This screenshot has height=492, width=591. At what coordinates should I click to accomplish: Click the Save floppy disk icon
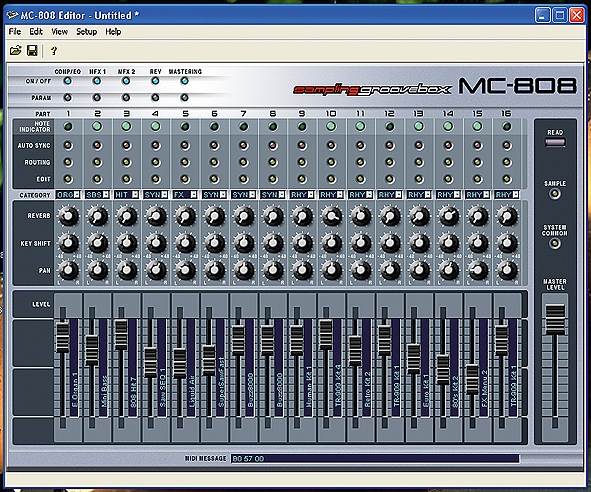pos(32,51)
